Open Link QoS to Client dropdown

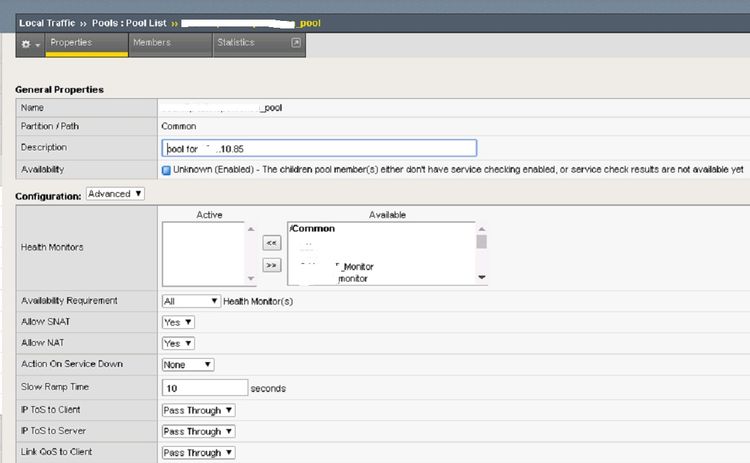pyautogui.click(x=199, y=453)
